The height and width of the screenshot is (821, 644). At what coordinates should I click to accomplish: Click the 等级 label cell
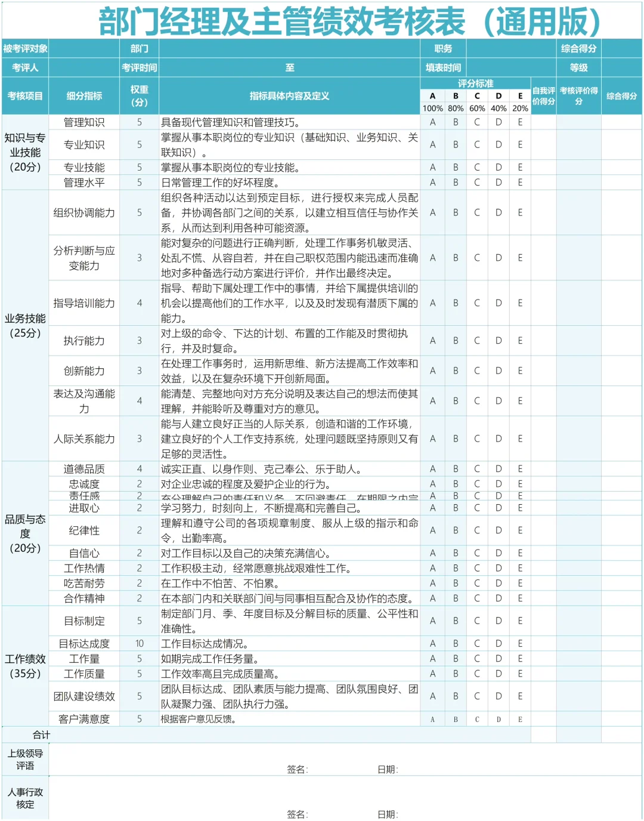click(x=578, y=67)
